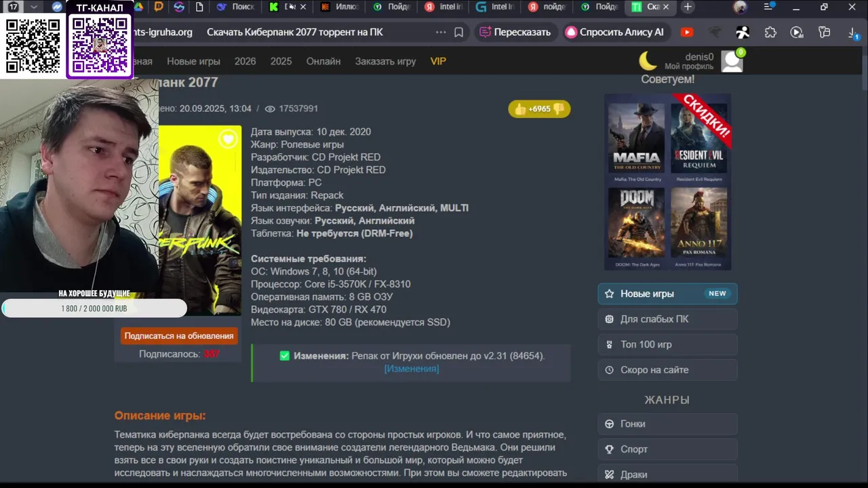Click the thumbs down rating icon
The image size is (868, 488).
pyautogui.click(x=559, y=109)
